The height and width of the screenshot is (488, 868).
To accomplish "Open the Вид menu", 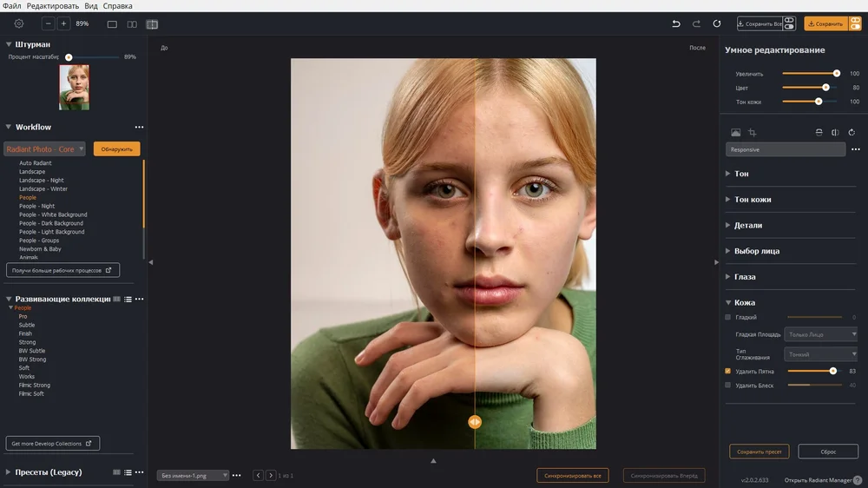I will 91,5.
